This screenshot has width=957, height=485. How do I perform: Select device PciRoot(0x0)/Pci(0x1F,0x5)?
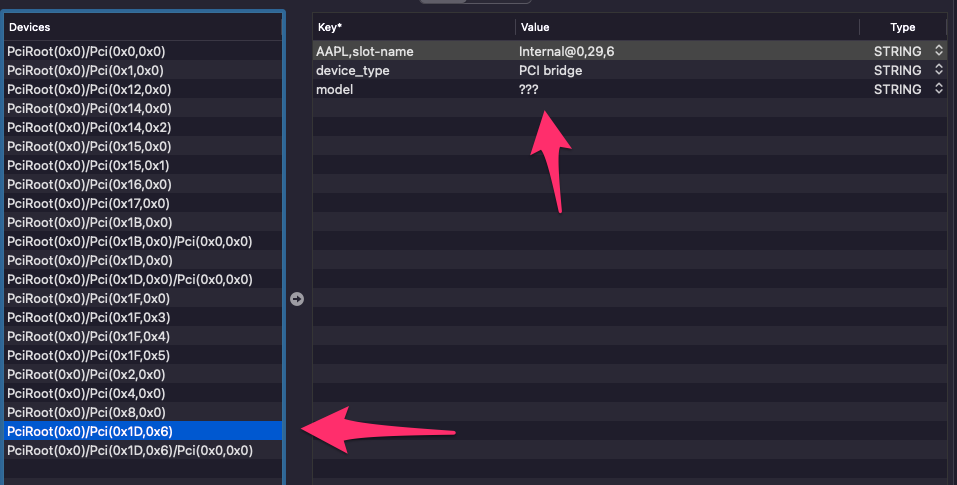[143, 354]
